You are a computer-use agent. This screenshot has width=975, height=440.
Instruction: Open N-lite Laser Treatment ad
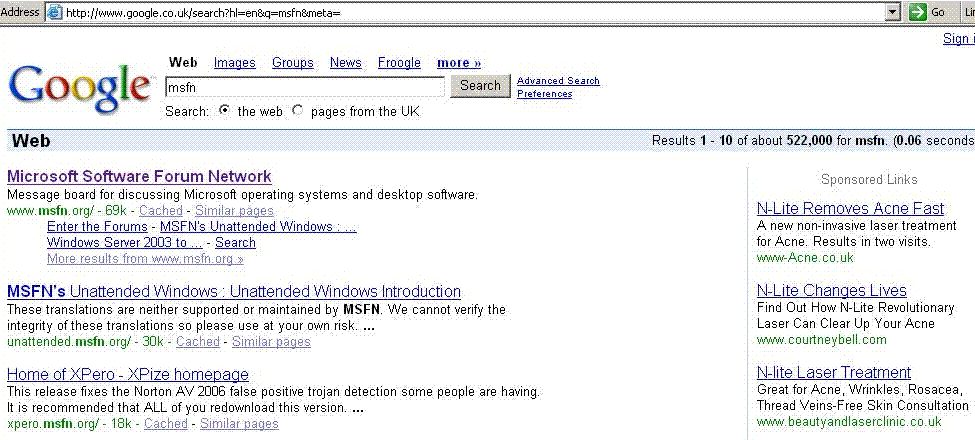tap(834, 372)
